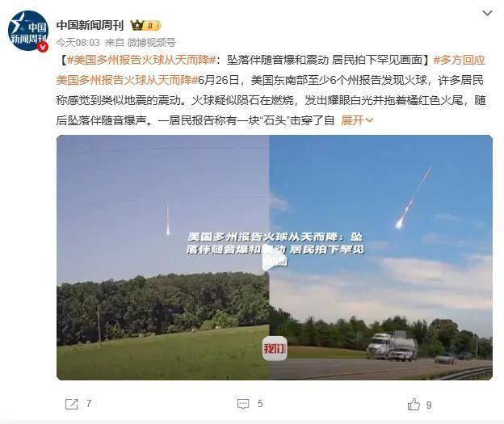The image size is (504, 424).
Task: Click the red verified V badge
Action: [43, 48]
